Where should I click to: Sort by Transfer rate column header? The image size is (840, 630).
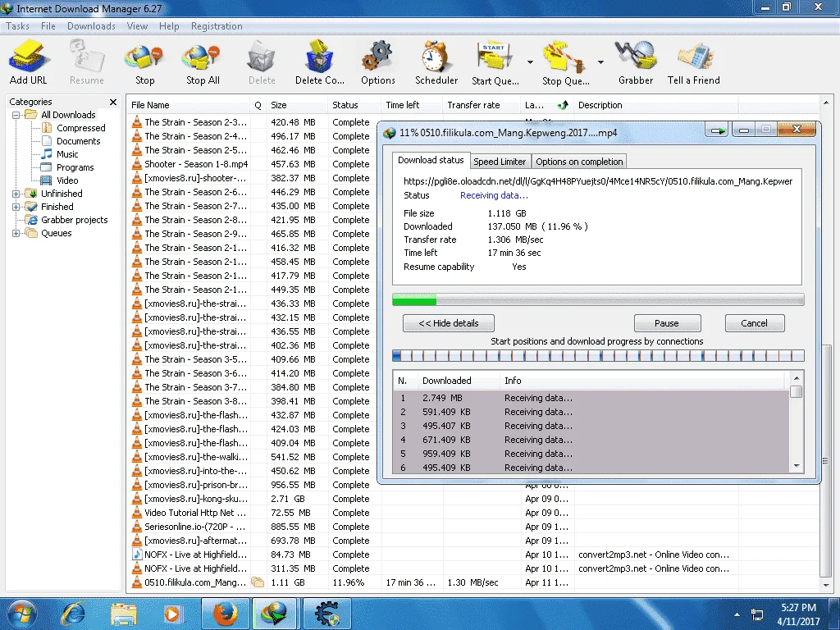[x=481, y=105]
